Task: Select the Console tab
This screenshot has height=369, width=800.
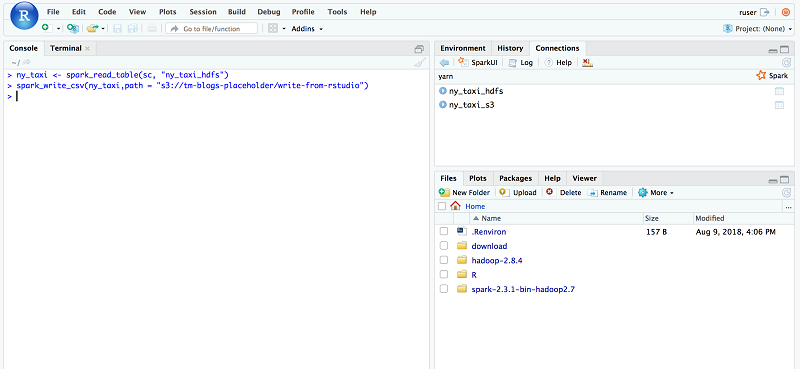Action: click(x=23, y=48)
